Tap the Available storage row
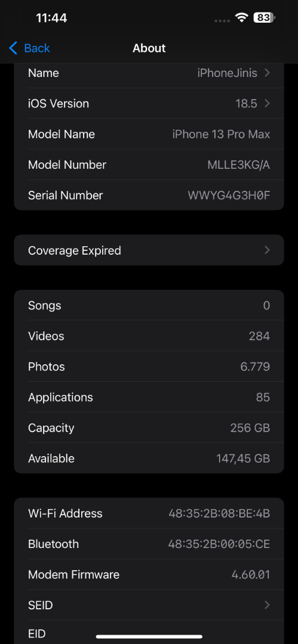Screen dimensions: 298x644 click(149, 458)
